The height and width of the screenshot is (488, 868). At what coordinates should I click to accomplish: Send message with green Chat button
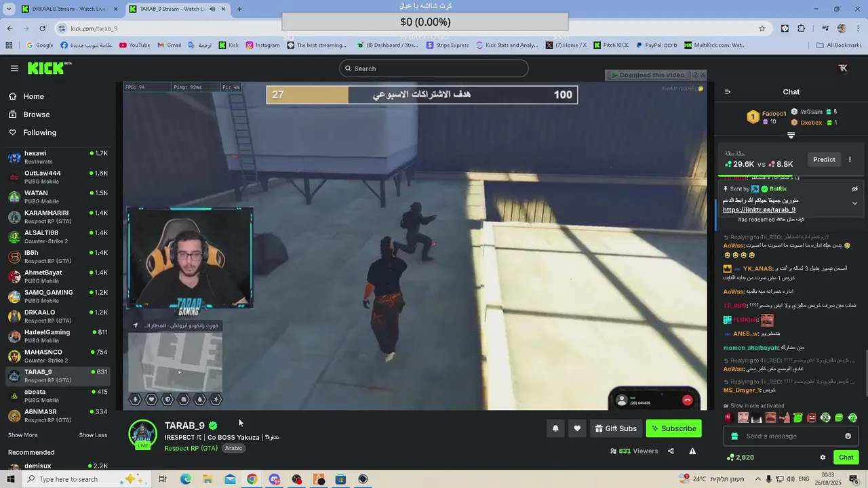point(846,457)
